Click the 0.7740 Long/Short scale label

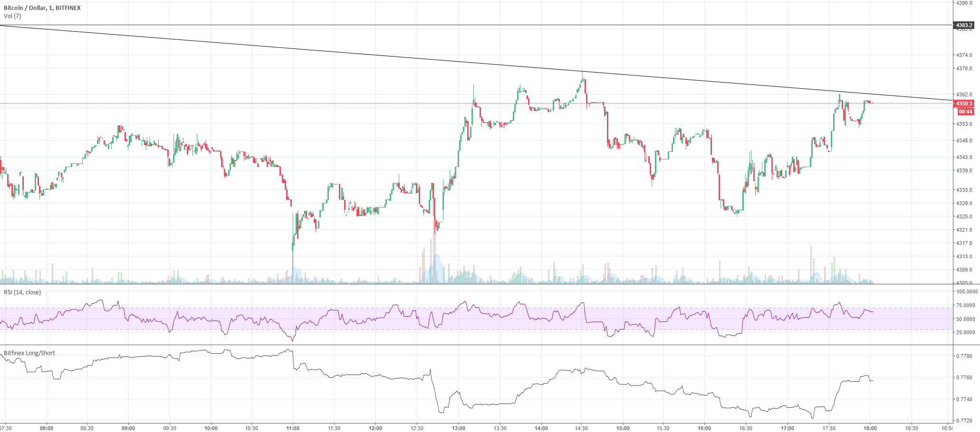pos(964,400)
